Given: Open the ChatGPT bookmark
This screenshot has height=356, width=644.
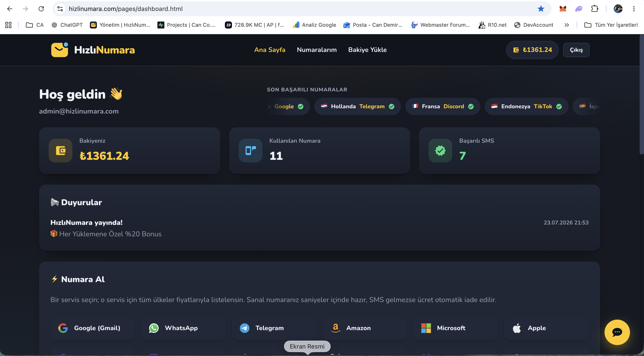Looking at the screenshot, I should pos(67,25).
